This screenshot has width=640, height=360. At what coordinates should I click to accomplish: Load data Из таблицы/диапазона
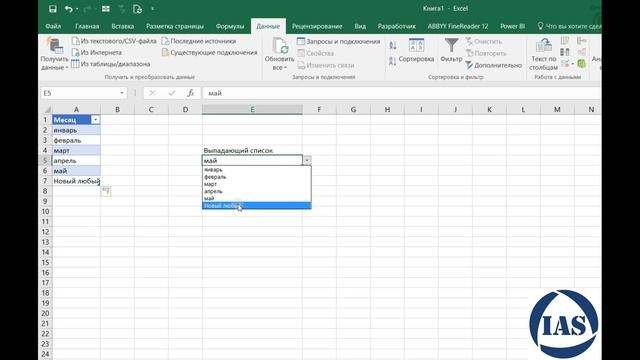tap(111, 64)
